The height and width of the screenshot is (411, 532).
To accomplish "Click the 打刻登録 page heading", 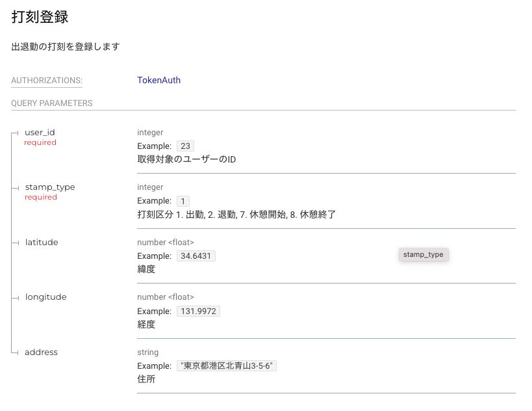I will point(40,17).
